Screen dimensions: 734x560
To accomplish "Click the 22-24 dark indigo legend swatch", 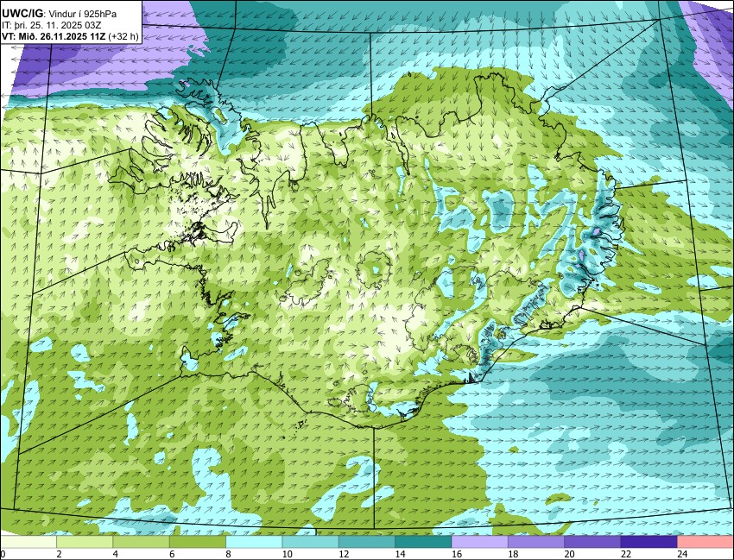I will pos(649,542).
